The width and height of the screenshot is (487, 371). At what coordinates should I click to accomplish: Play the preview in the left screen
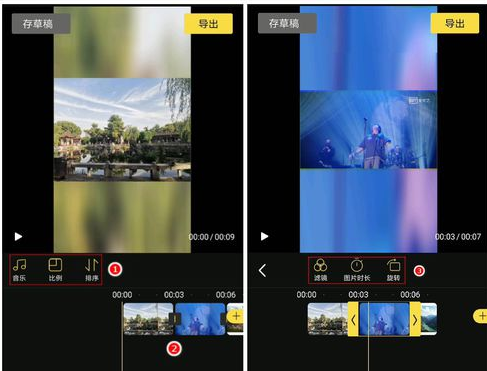[x=18, y=237]
